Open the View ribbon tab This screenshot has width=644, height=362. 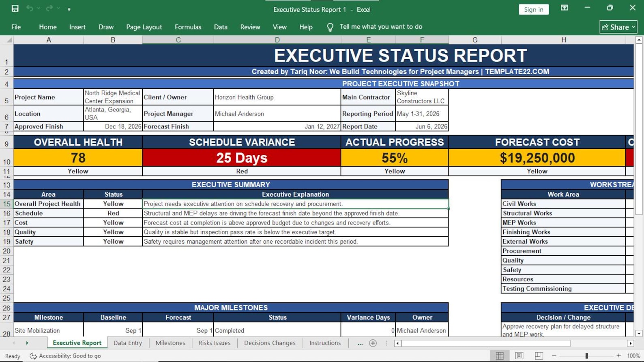279,27
